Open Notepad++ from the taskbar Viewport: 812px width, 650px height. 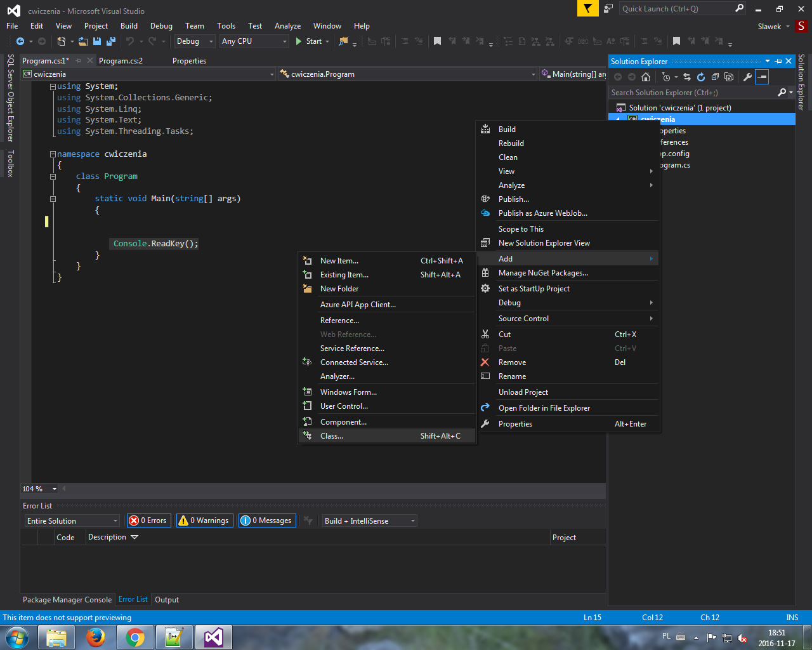[174, 637]
